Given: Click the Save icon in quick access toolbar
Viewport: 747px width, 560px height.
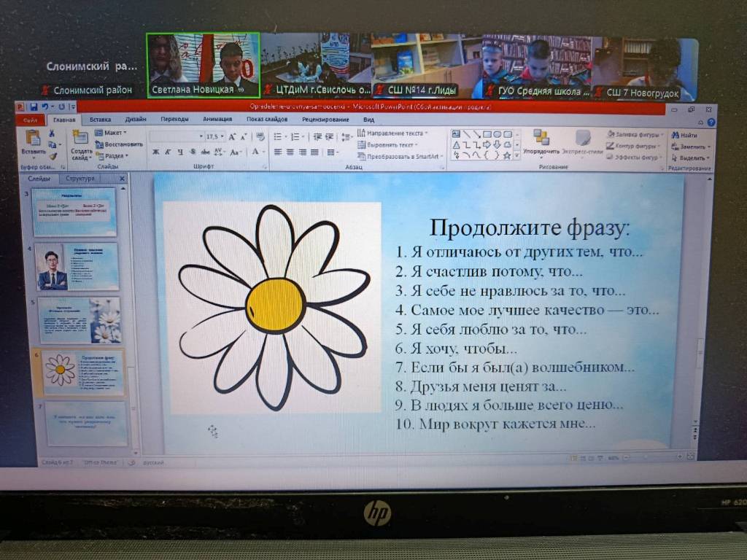Looking at the screenshot, I should point(34,107).
